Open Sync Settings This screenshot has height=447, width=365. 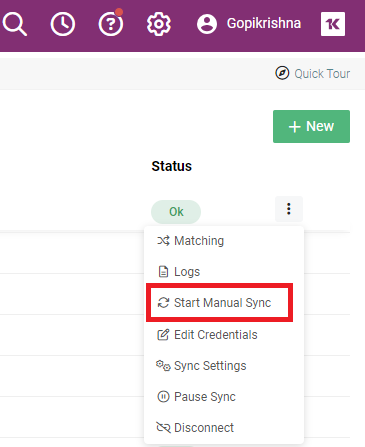point(224,366)
